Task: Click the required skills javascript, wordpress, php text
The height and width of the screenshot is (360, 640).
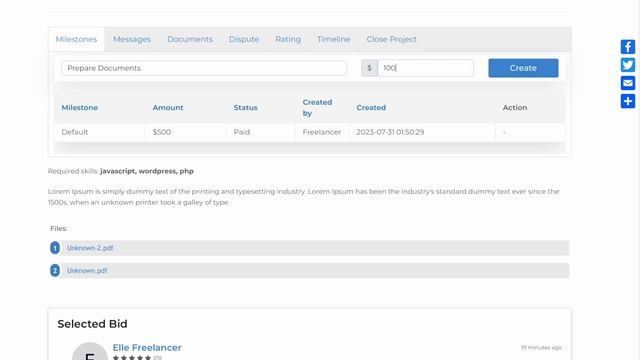Action: click(147, 171)
